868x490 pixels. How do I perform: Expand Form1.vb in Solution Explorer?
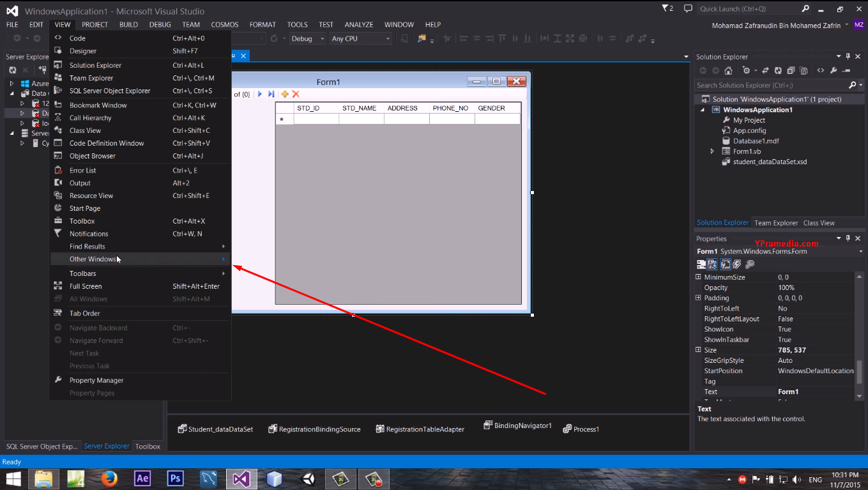(x=711, y=151)
